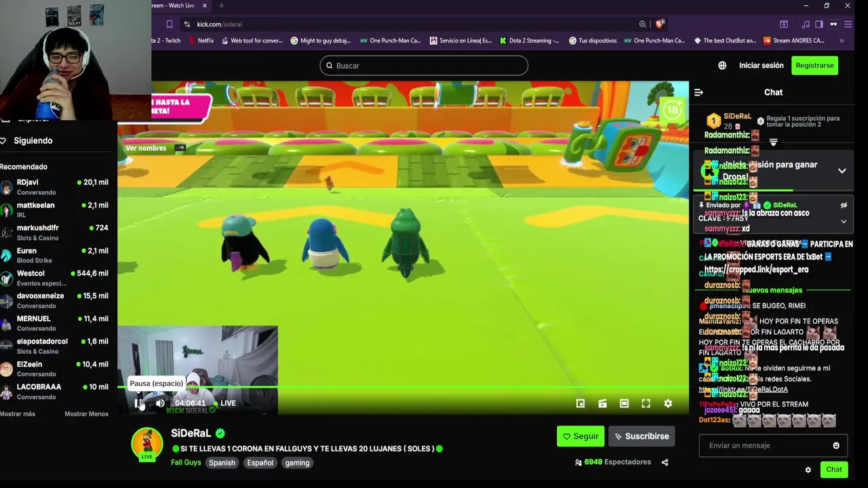Open recommended channel Euren
The image size is (868, 488).
click(56, 256)
